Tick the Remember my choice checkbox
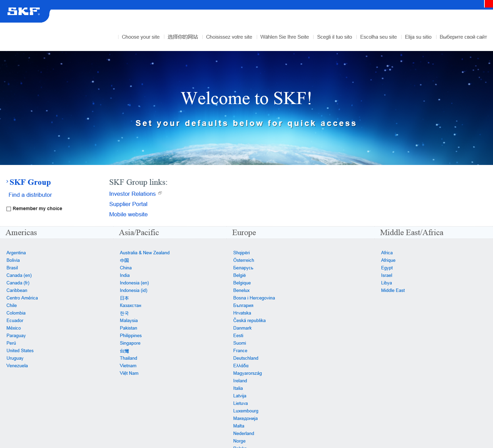 pyautogui.click(x=9, y=209)
